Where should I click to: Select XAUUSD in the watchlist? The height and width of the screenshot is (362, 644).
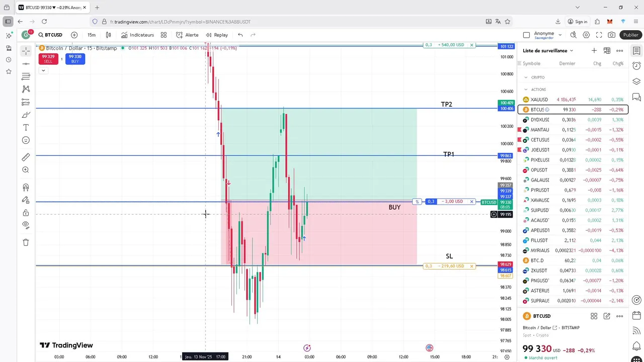point(573,100)
